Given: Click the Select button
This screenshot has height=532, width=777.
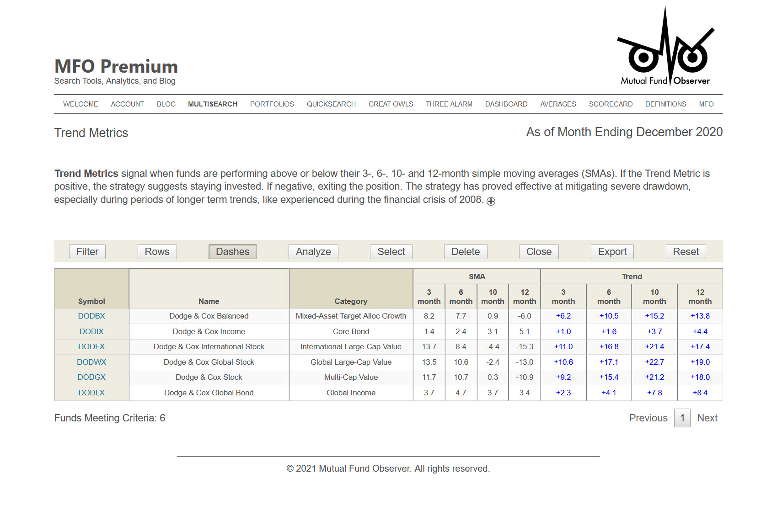Looking at the screenshot, I should 391,252.
